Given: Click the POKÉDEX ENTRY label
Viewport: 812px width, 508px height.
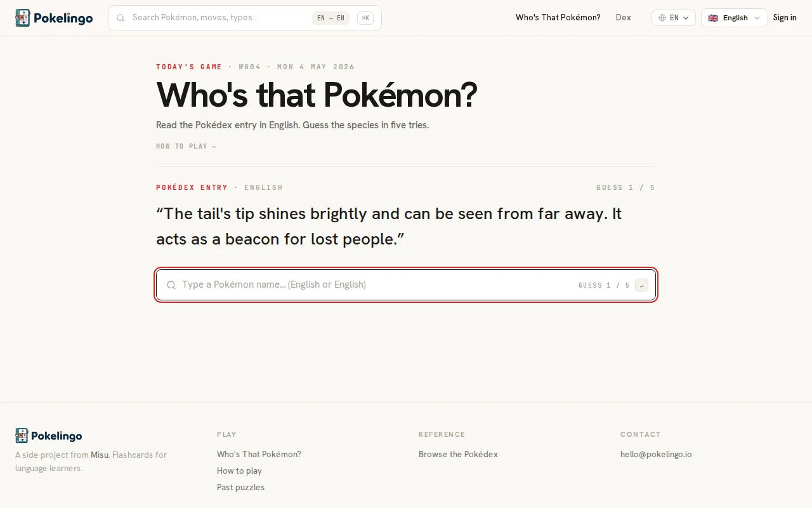Looking at the screenshot, I should pos(192,187).
